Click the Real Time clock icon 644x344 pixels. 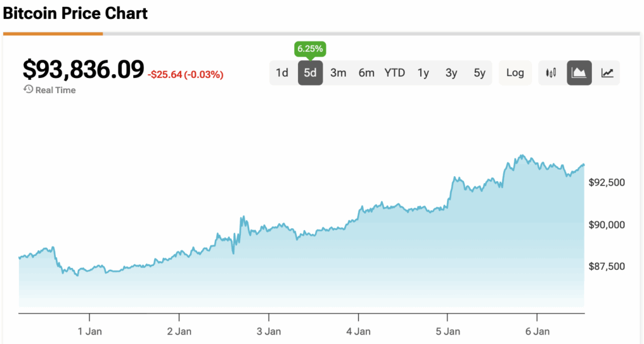point(28,89)
